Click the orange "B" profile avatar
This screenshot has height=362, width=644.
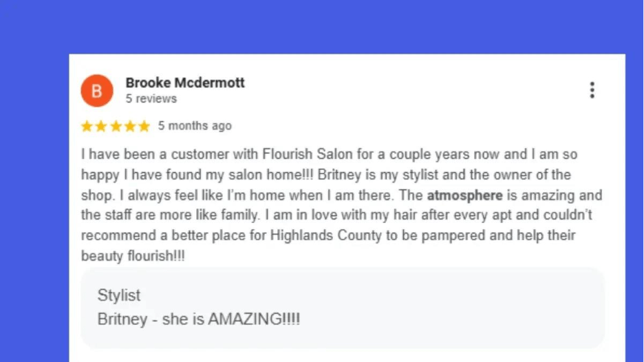(x=96, y=91)
